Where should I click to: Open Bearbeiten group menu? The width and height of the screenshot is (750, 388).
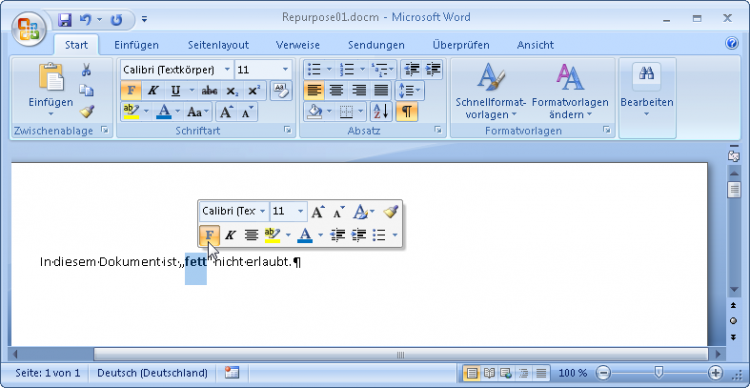(x=647, y=90)
